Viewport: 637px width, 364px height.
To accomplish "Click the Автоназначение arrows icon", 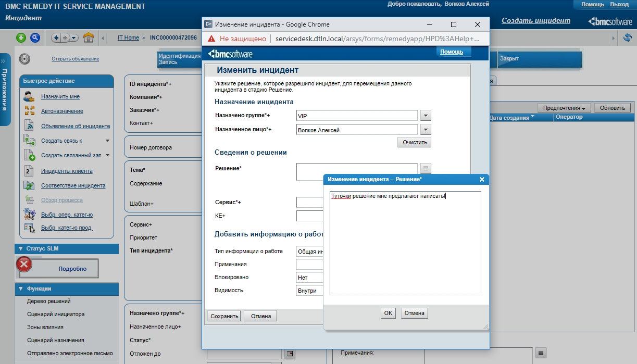I will [30, 111].
